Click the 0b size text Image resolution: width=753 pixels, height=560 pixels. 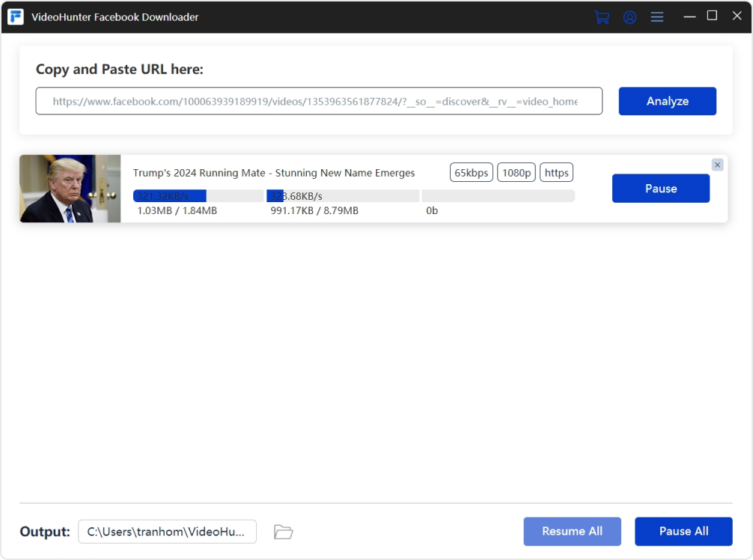(432, 210)
